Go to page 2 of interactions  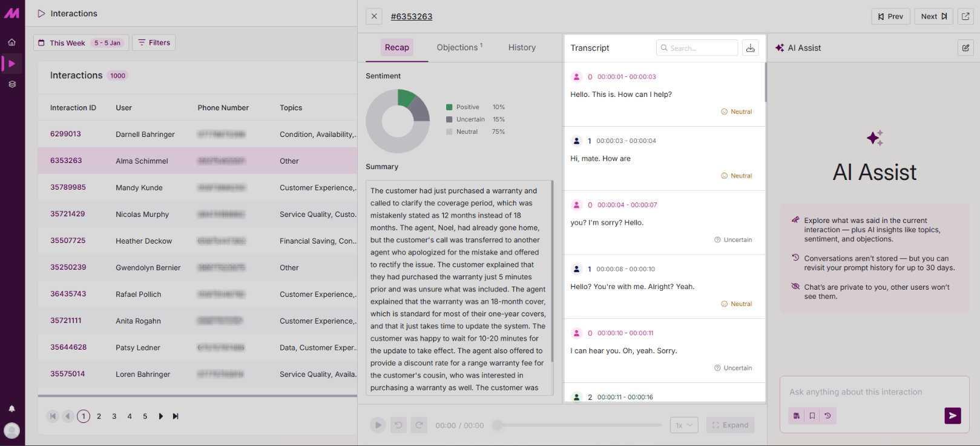click(99, 416)
